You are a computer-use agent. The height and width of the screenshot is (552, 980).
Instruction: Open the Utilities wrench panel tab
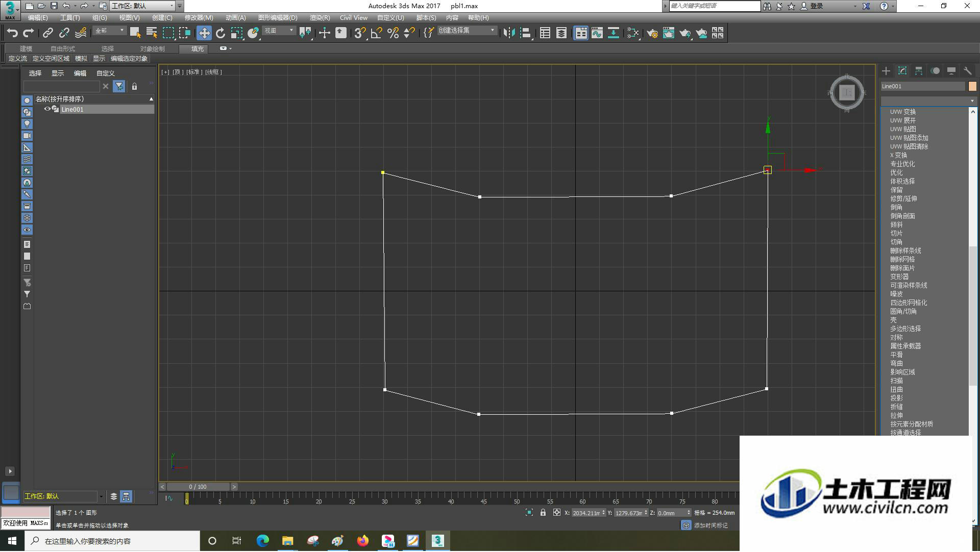(967, 71)
